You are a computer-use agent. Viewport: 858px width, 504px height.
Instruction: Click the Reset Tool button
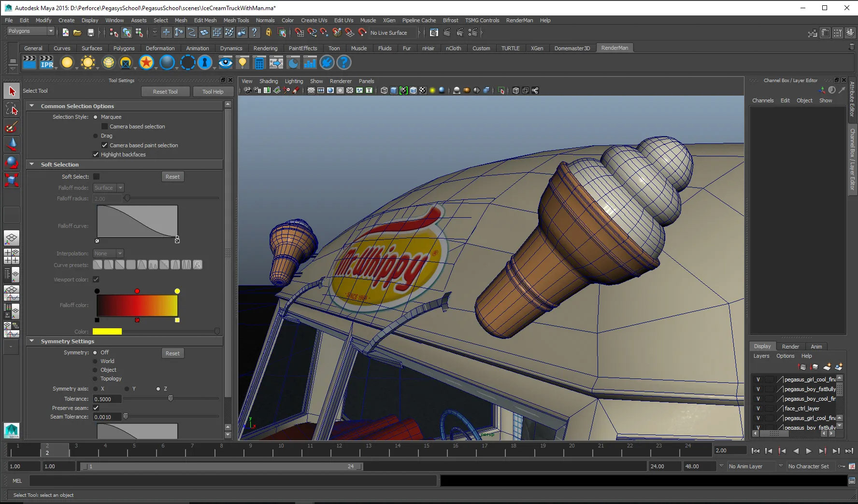point(165,92)
